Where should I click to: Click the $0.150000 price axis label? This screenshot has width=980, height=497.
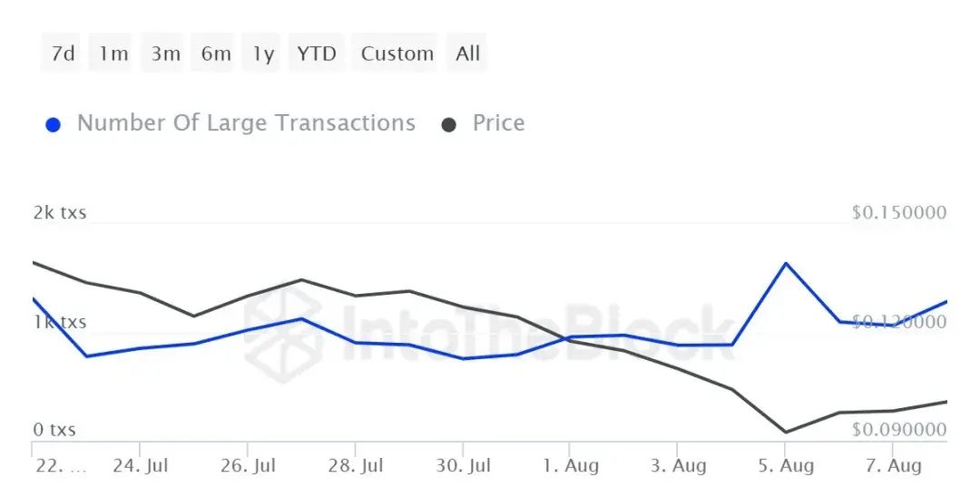tap(898, 212)
